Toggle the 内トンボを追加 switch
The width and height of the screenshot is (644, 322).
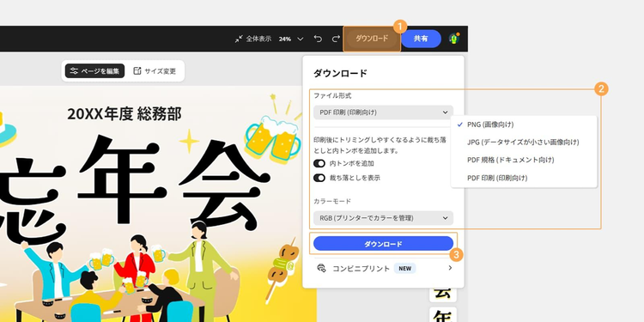[x=319, y=163]
